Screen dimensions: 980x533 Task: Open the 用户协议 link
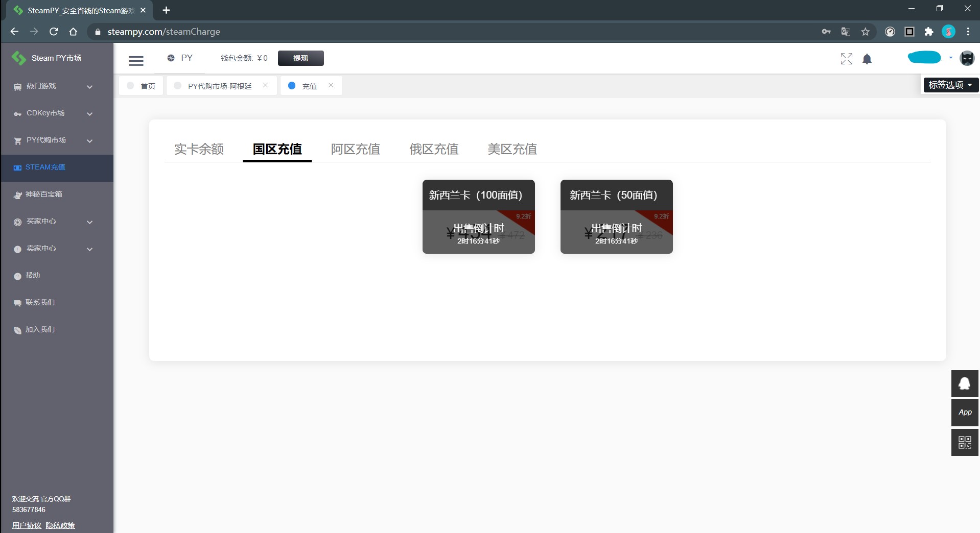pos(27,525)
